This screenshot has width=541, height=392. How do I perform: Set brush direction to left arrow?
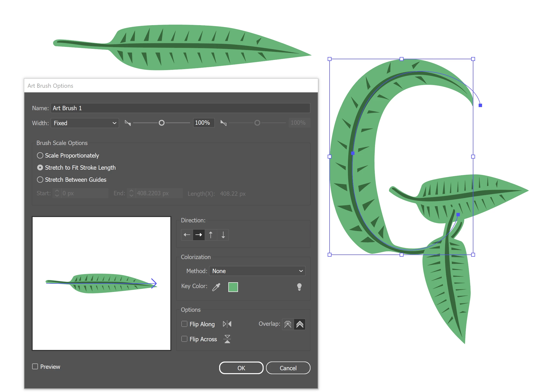pyautogui.click(x=187, y=235)
